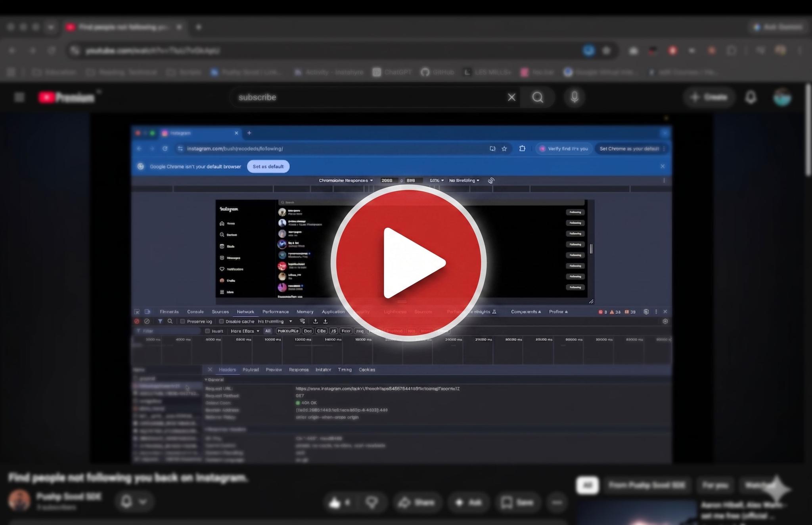Reload the current browser page

pos(52,50)
